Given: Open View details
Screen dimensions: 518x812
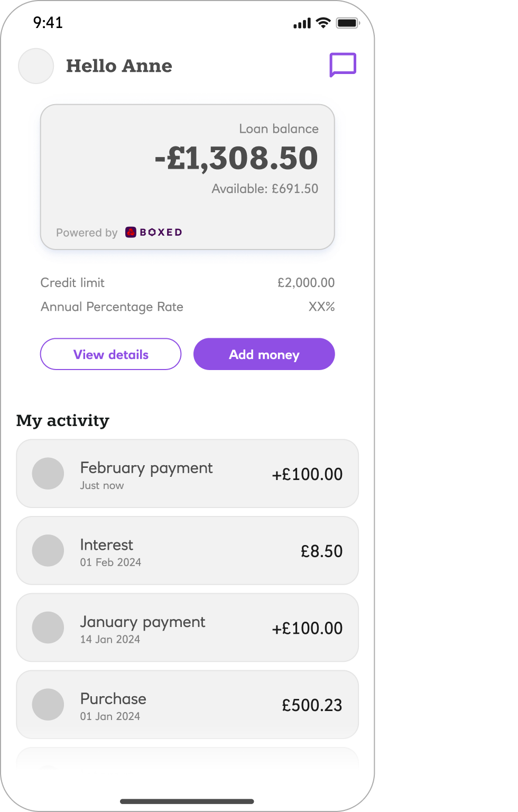Looking at the screenshot, I should [110, 354].
